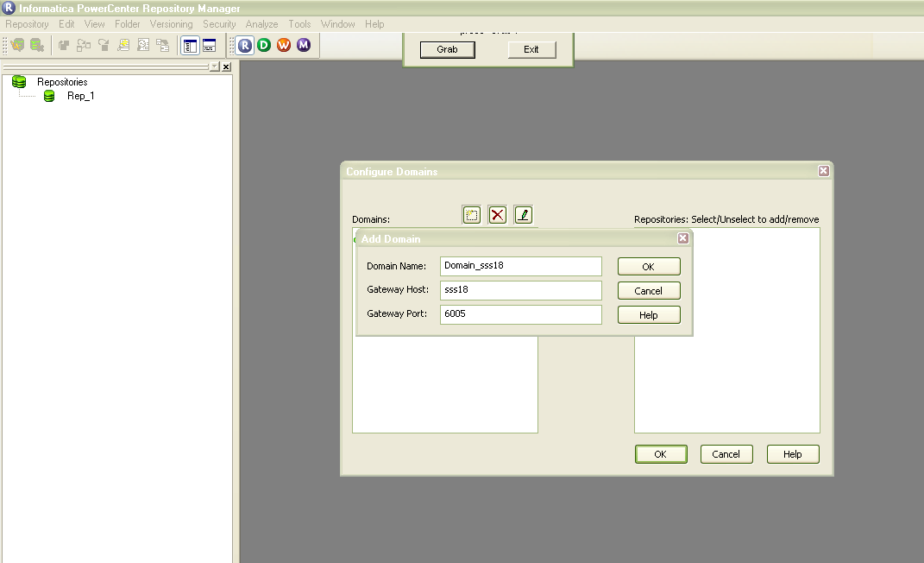This screenshot has height=563, width=924.
Task: Open the Navigator panel dropdown arrow
Action: click(x=215, y=66)
